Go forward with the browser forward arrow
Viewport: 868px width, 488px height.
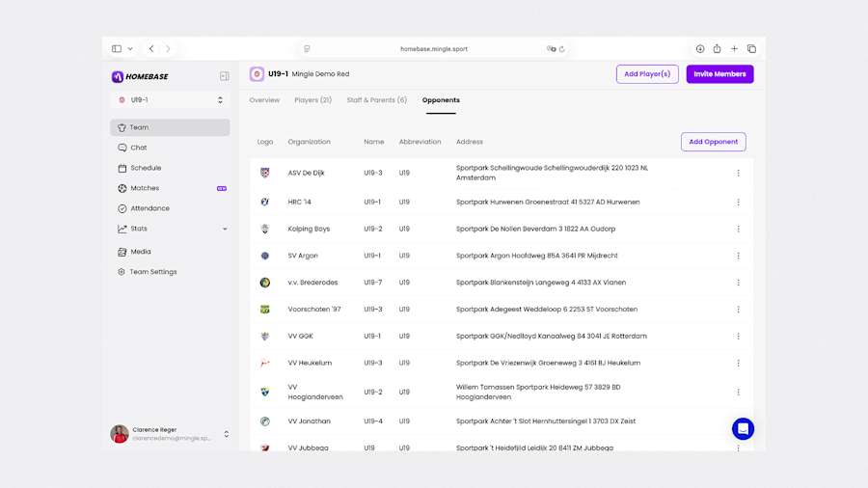click(x=168, y=48)
